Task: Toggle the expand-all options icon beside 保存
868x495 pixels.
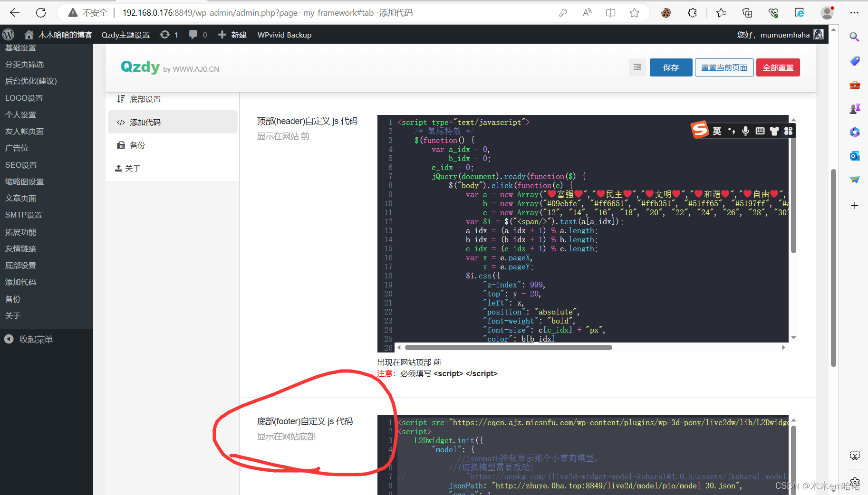Action: coord(637,67)
